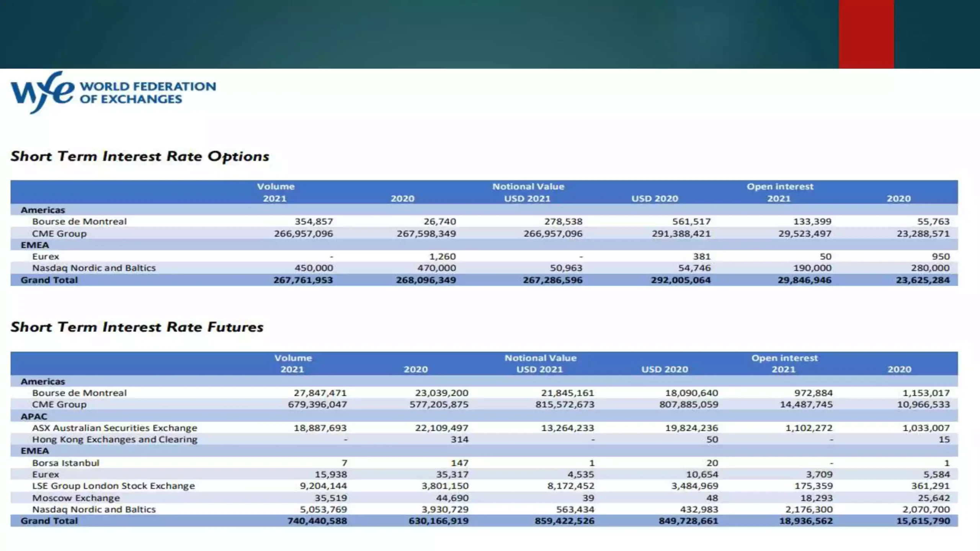The width and height of the screenshot is (980, 551).
Task: Click options value 291,388,421
Action: [681, 233]
